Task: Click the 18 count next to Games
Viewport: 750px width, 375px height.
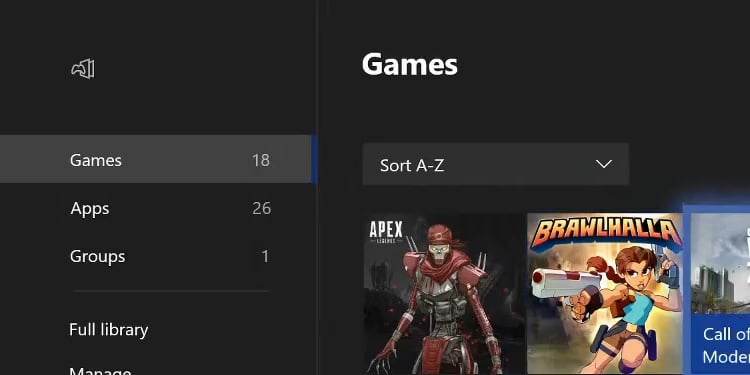Action: point(261,160)
